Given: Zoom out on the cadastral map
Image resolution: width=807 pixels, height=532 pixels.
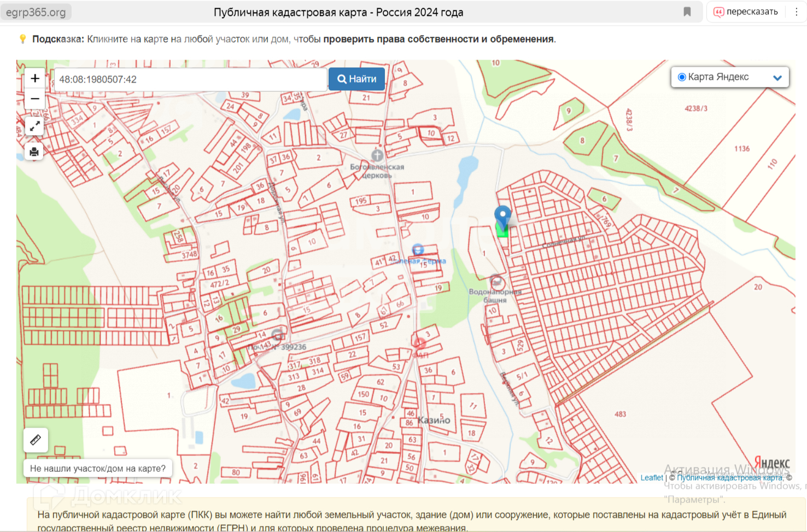Looking at the screenshot, I should (34, 98).
